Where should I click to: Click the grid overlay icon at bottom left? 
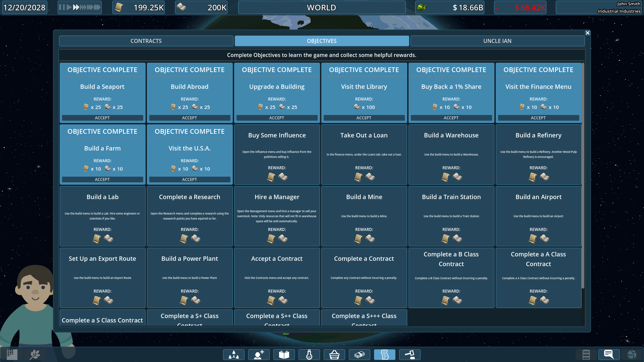[12, 354]
